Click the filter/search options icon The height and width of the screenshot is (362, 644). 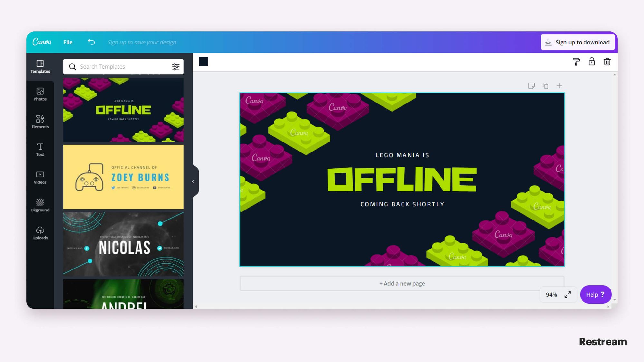pos(175,66)
